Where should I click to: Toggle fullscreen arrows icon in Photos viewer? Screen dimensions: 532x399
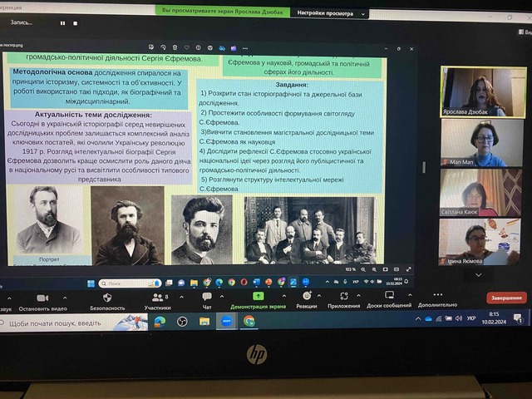[x=408, y=269]
